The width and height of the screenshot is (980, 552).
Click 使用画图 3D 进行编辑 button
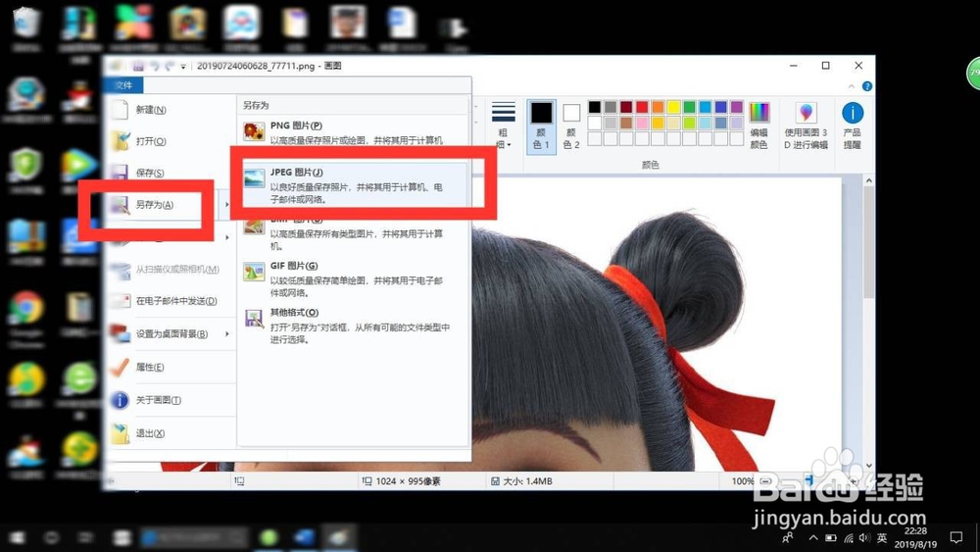point(806,125)
